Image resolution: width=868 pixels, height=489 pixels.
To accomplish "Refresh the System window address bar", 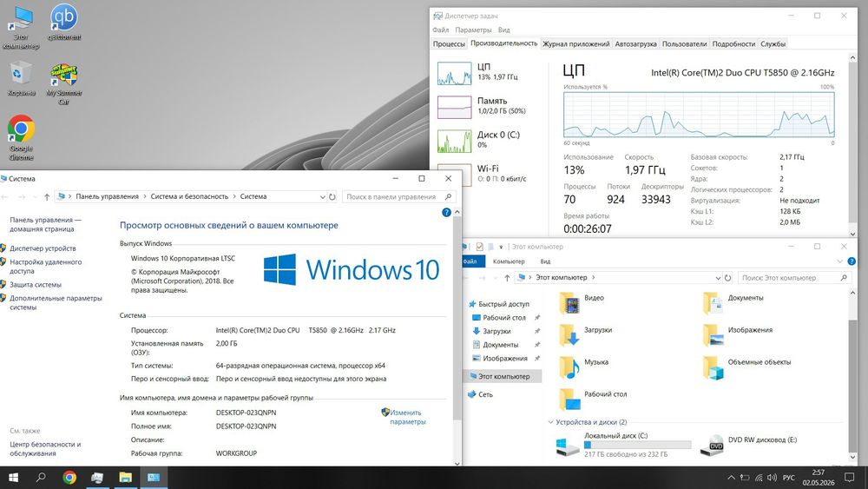I will [x=332, y=196].
